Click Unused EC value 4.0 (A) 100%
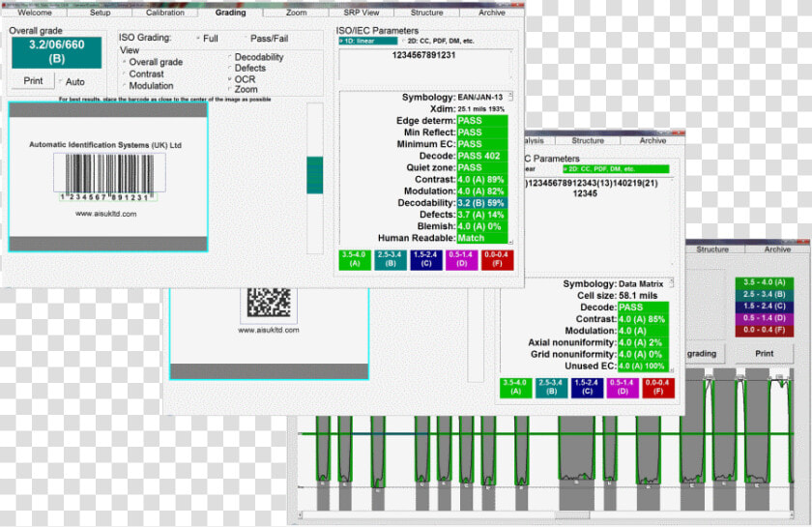 coord(643,366)
